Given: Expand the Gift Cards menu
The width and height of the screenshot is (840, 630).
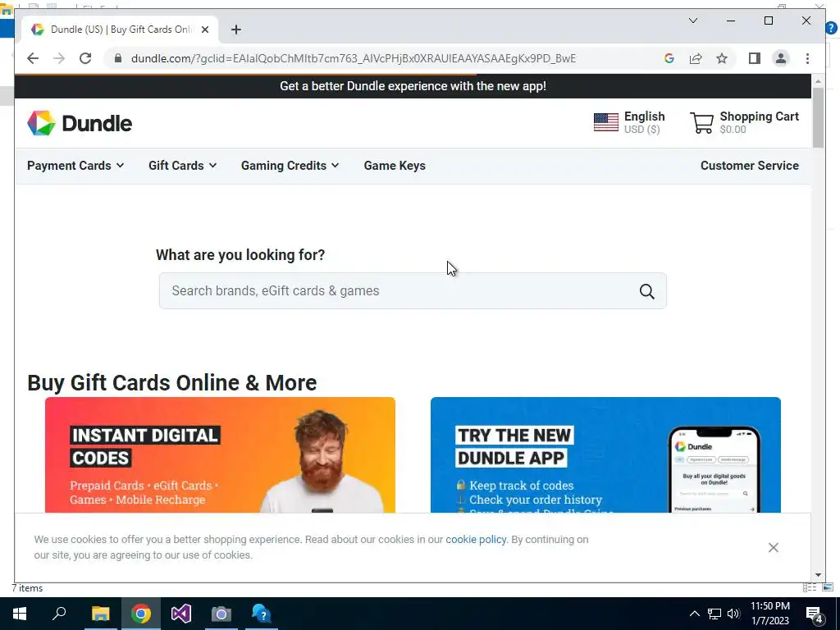Looking at the screenshot, I should 183,166.
